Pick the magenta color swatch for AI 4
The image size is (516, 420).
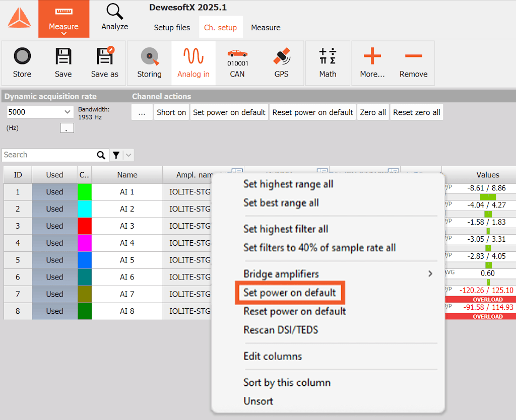click(85, 243)
